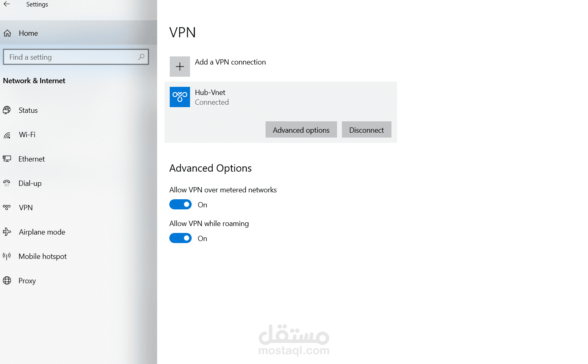Click the Status globe icon
Screen dimensions: 588x364
pos(7,110)
